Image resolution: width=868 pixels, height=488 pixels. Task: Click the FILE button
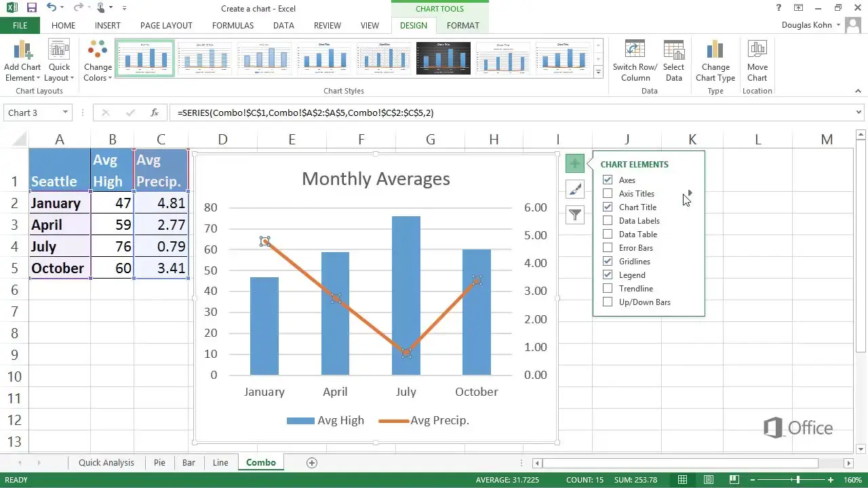[20, 25]
